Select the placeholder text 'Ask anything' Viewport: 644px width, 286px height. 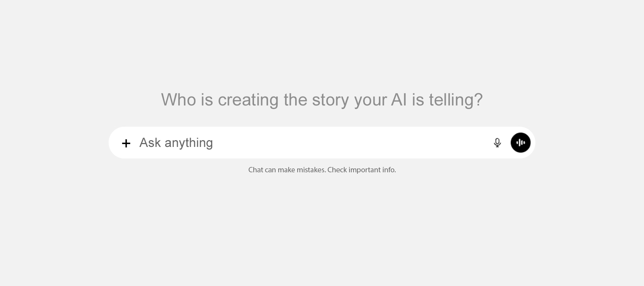[x=176, y=143]
